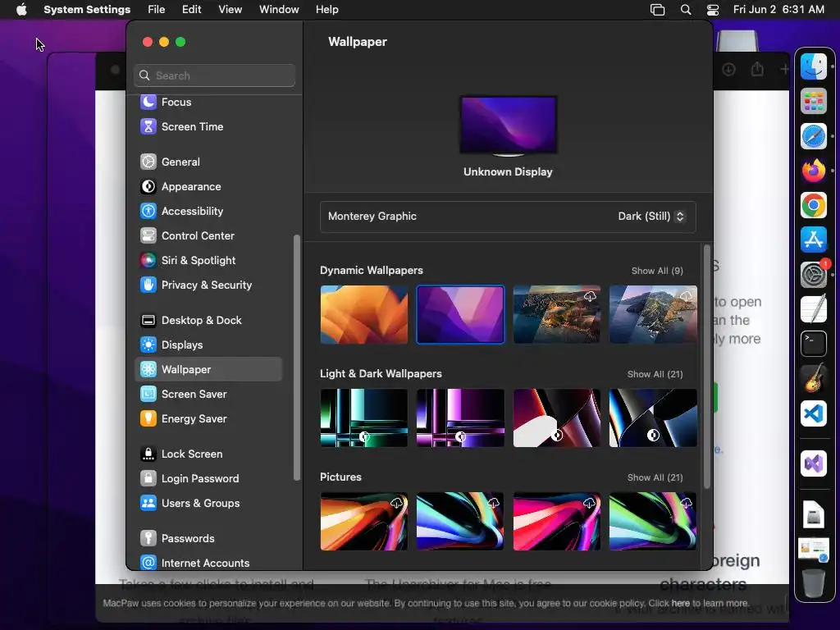
Task: Select Wallpaper sidebar item
Action: (209, 370)
